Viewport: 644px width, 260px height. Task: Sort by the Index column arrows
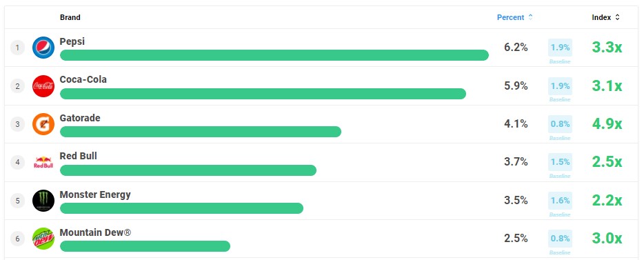(617, 17)
